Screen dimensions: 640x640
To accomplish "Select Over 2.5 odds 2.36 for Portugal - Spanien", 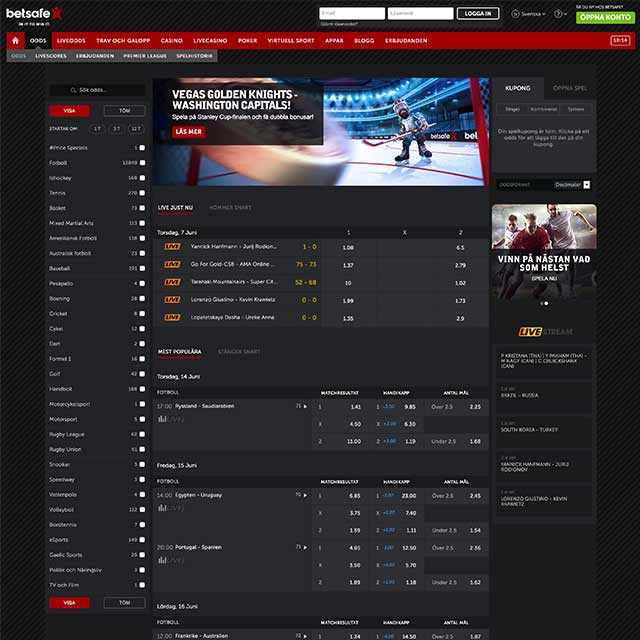I will point(456,548).
